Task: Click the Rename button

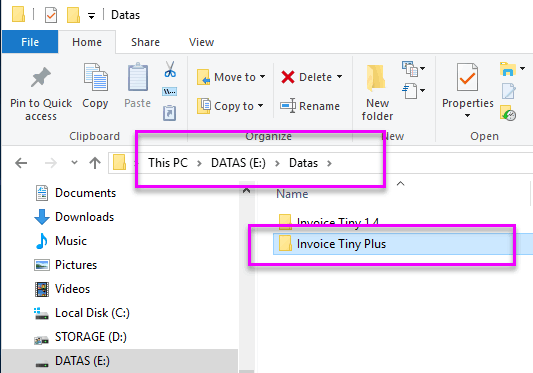Action: click(x=310, y=106)
